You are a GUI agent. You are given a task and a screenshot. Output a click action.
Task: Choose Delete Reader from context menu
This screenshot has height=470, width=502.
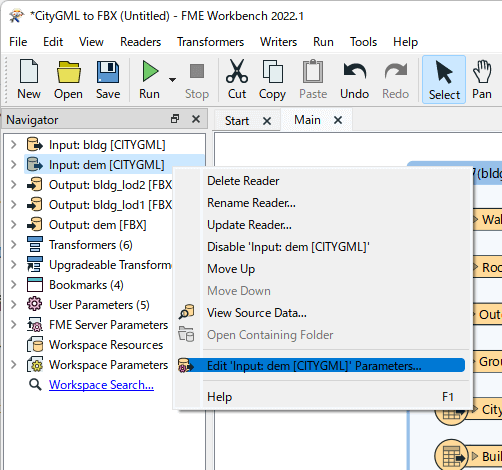(x=243, y=181)
